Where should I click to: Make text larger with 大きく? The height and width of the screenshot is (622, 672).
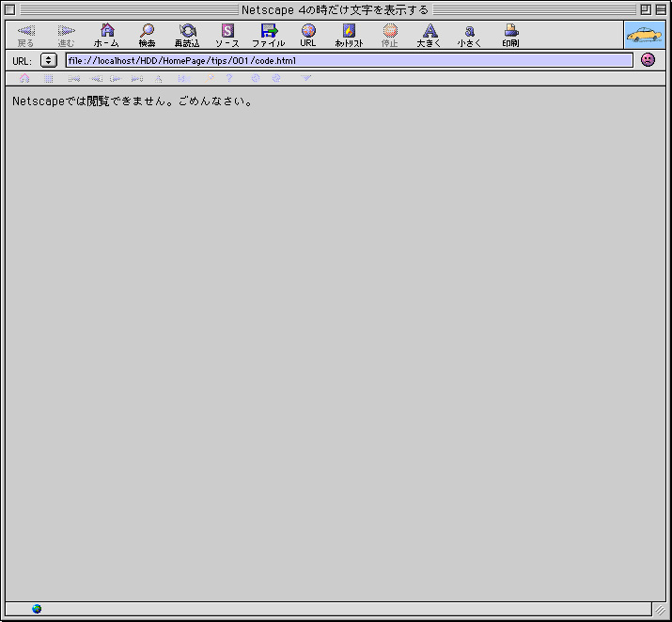coord(430,36)
